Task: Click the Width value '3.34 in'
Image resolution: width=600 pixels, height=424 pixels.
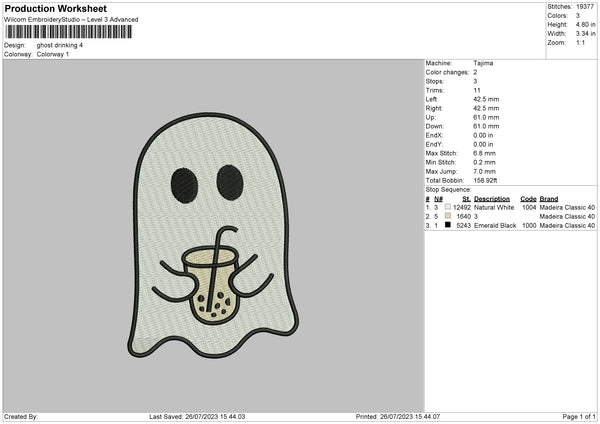Action: click(x=585, y=34)
